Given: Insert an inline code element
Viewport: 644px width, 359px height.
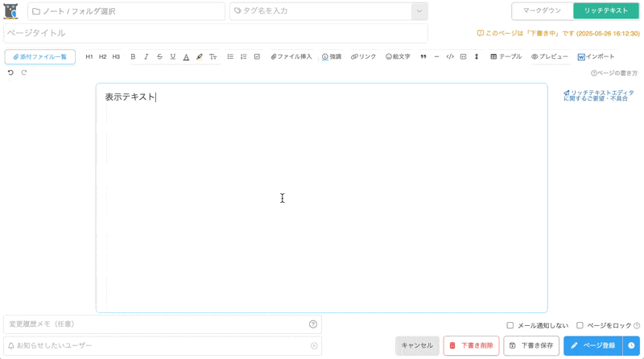Looking at the screenshot, I should [x=450, y=57].
